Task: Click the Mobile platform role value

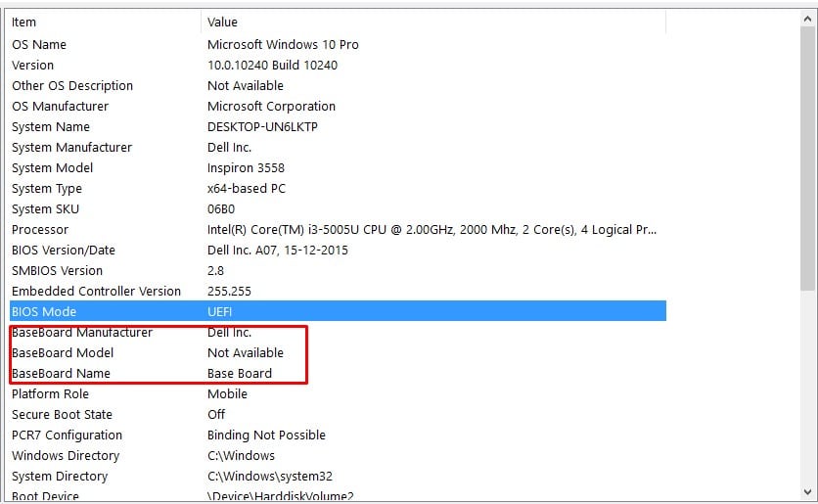Action: point(227,394)
